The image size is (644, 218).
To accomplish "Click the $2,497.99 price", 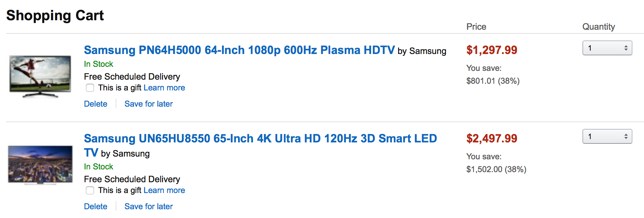I will 491,139.
